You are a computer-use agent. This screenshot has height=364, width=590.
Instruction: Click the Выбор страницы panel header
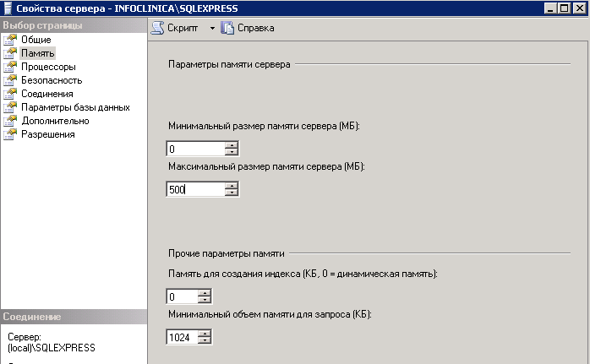(x=74, y=25)
